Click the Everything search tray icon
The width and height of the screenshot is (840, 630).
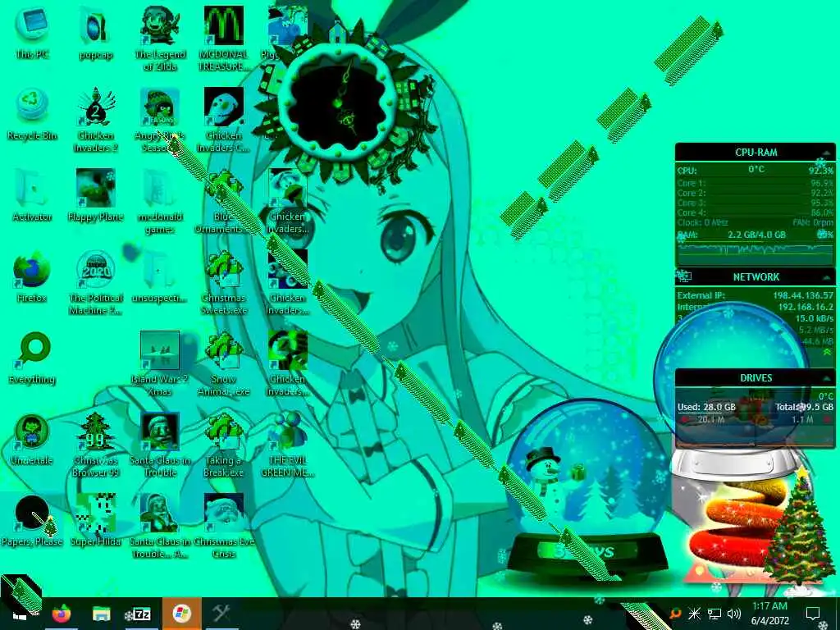(676, 614)
